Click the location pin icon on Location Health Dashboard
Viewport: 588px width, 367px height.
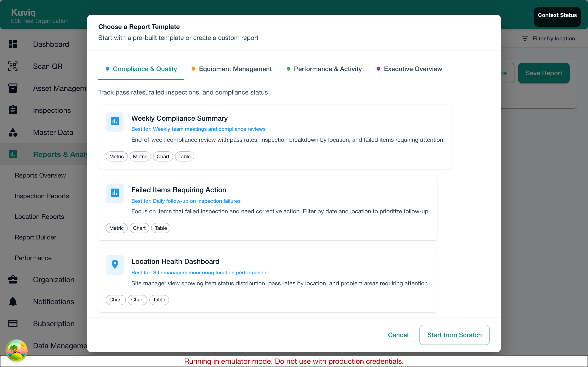click(x=115, y=264)
